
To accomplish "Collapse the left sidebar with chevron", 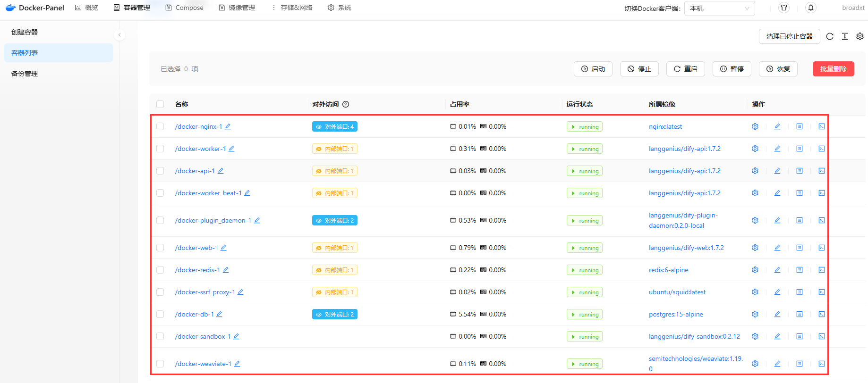I will point(119,35).
